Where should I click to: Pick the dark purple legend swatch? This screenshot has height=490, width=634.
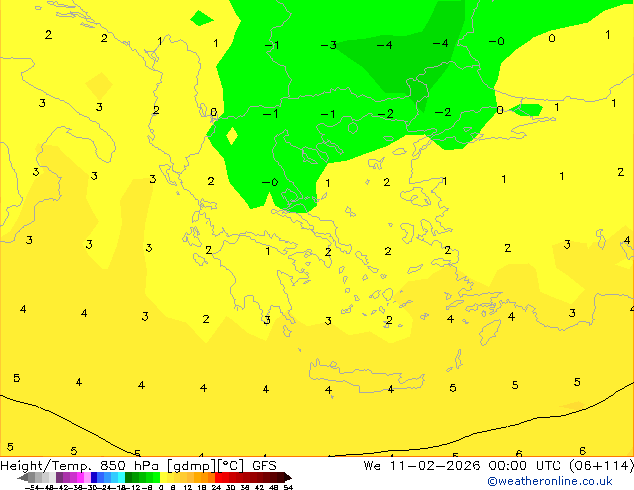point(59,477)
